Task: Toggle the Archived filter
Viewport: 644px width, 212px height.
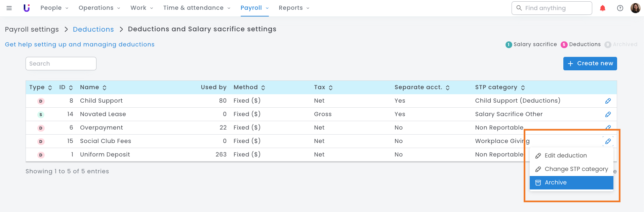Action: coord(621,44)
